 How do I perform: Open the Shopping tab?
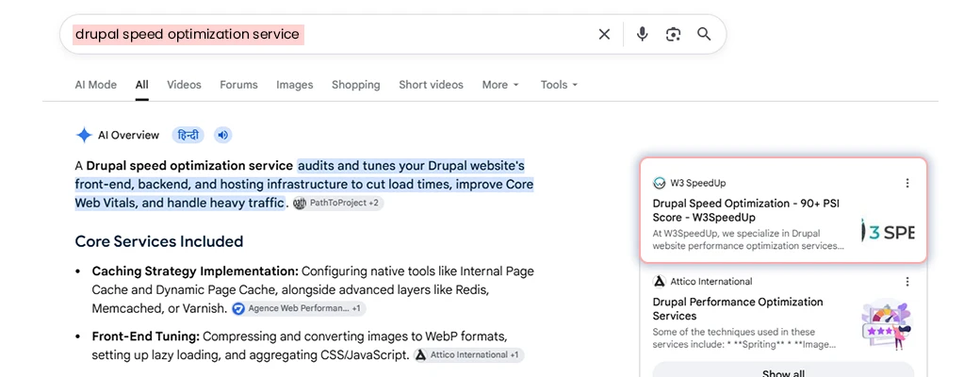[x=355, y=85]
